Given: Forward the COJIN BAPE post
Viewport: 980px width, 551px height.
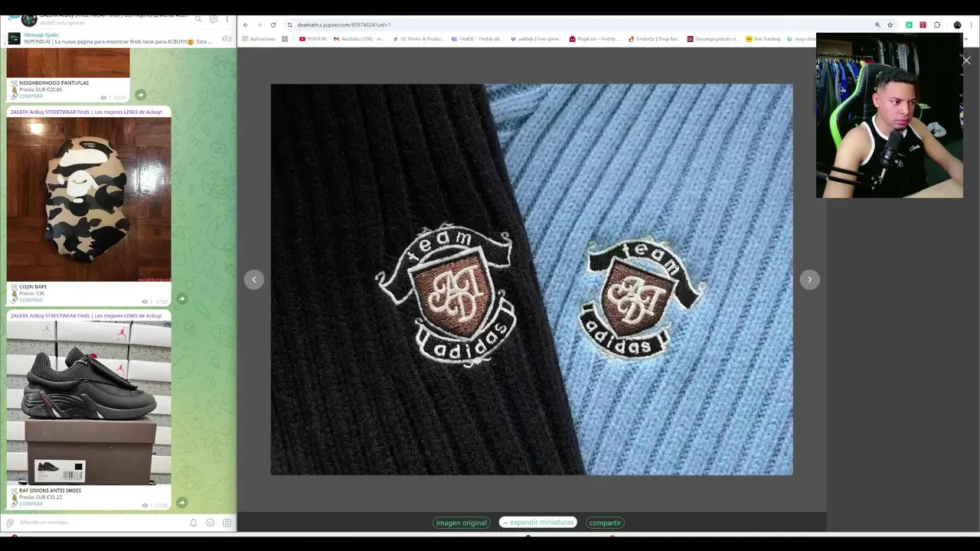Looking at the screenshot, I should pos(181,299).
